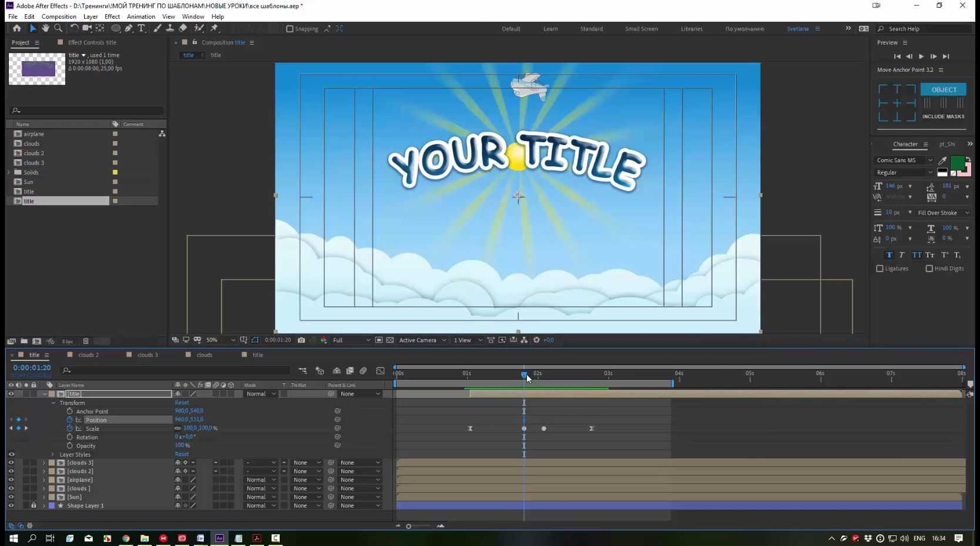Hide the [airplane] layer with eye icon

11,480
